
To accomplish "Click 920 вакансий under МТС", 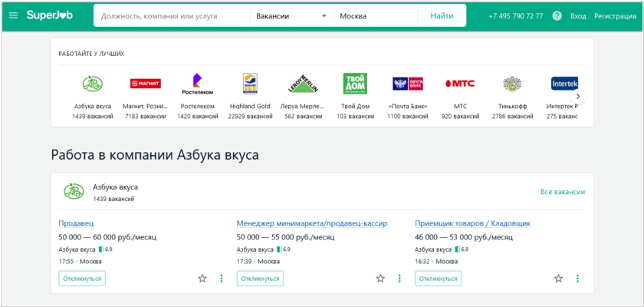I will pyautogui.click(x=460, y=117).
